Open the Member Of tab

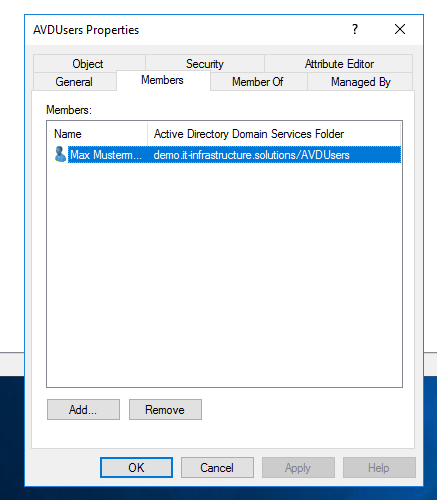(x=258, y=82)
